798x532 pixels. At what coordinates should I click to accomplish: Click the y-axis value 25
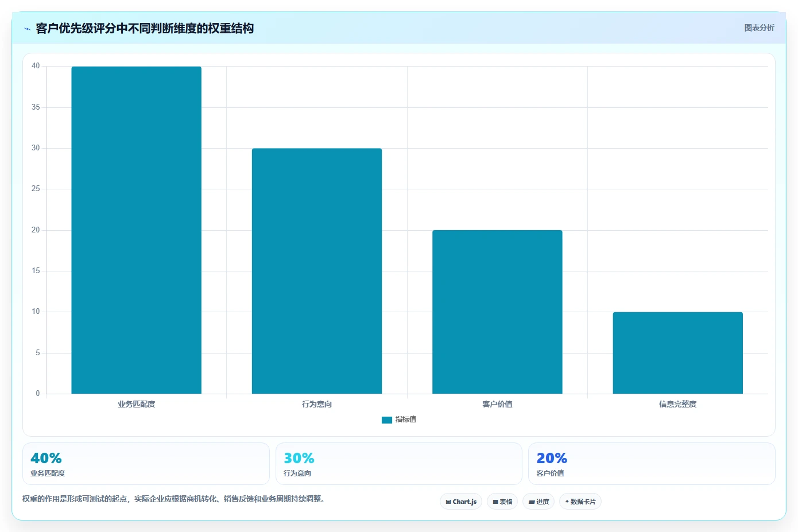[36, 189]
